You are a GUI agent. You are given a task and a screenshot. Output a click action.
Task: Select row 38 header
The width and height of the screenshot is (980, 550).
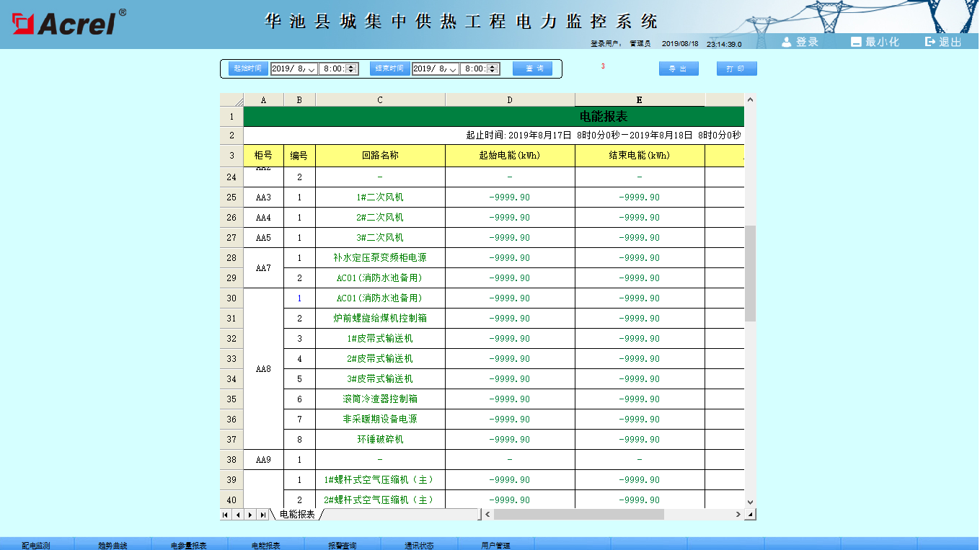coord(231,460)
